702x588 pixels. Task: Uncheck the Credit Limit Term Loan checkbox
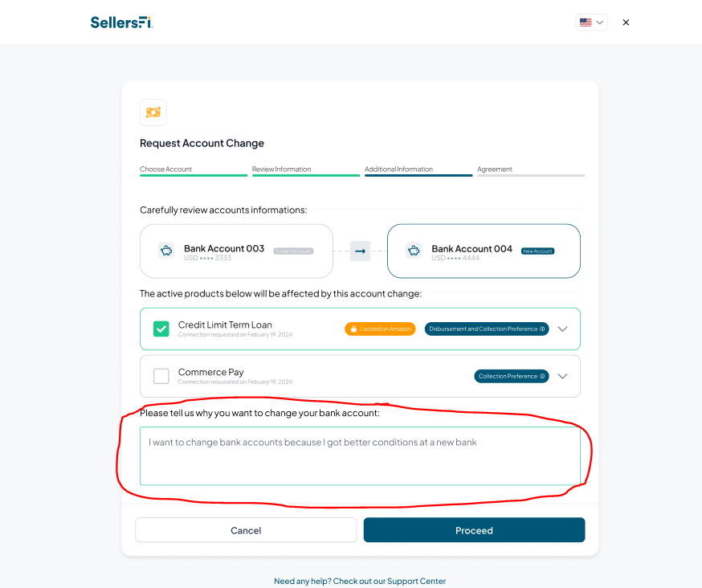pos(161,329)
